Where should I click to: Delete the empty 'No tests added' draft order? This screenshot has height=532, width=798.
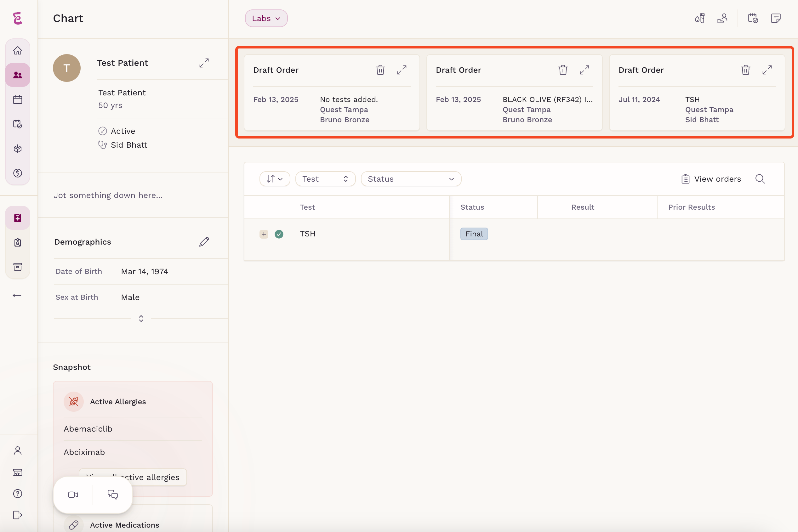pos(380,70)
